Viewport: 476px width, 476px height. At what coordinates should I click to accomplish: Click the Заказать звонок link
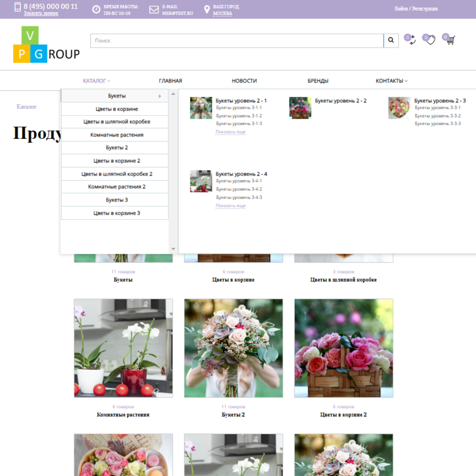[x=41, y=14]
